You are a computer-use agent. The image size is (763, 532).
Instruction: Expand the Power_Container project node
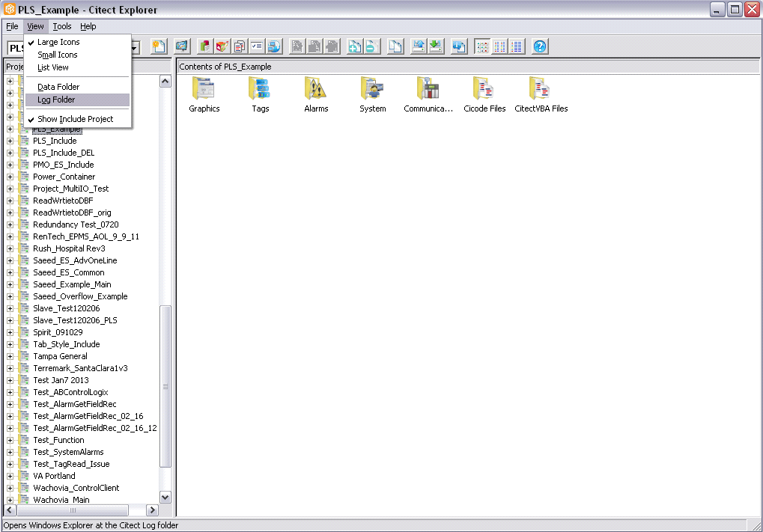pos(10,177)
